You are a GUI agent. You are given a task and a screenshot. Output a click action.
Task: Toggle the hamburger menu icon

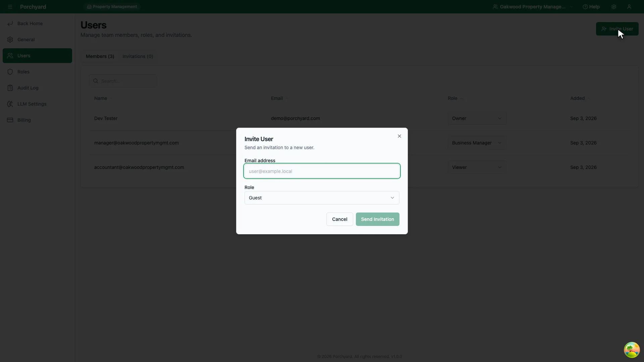10,7
